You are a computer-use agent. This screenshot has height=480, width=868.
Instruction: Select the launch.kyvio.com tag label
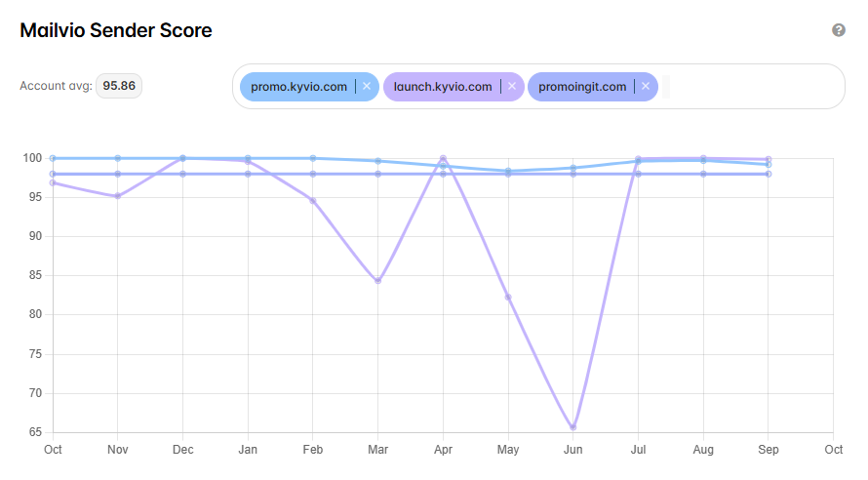pos(443,87)
